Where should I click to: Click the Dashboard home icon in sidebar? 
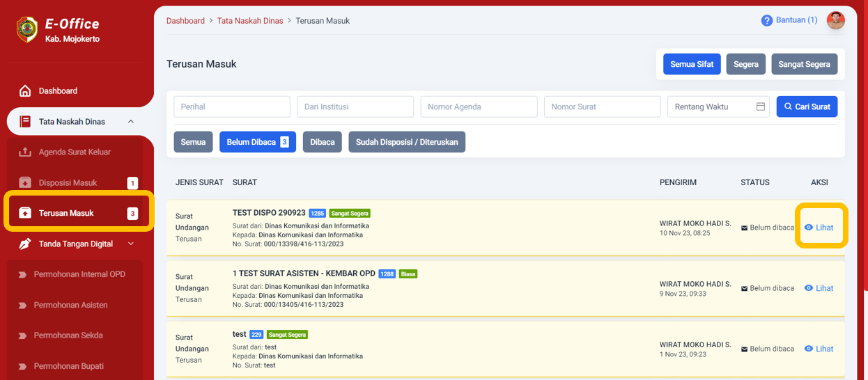coord(25,91)
